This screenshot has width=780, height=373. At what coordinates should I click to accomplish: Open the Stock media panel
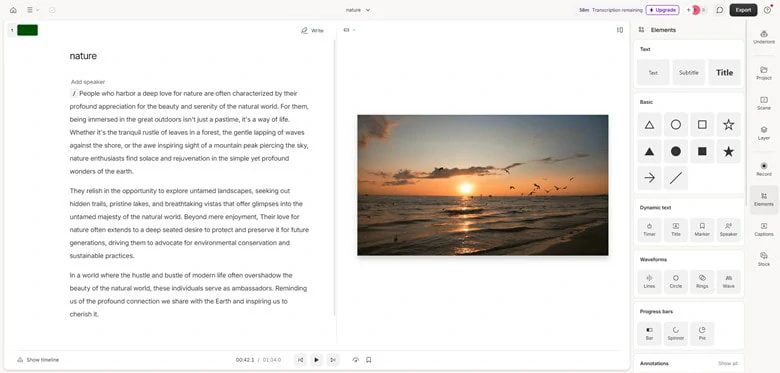tap(764, 259)
